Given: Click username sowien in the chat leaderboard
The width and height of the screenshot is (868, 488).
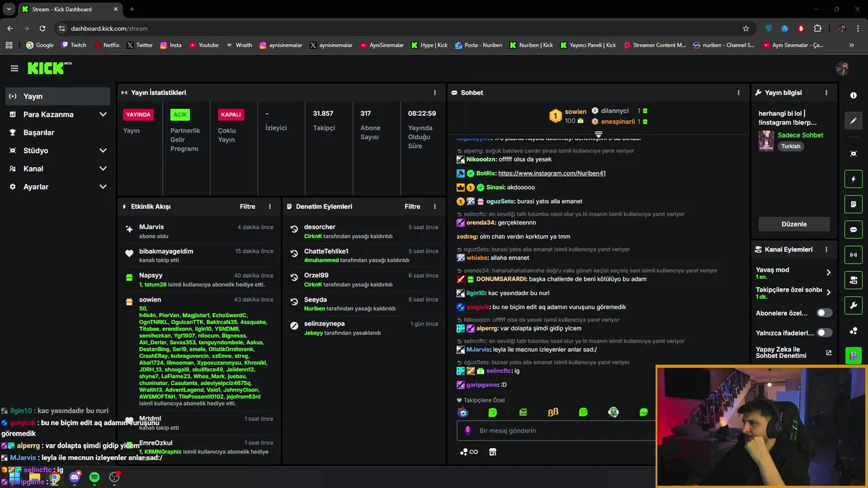Looking at the screenshot, I should click(x=576, y=111).
